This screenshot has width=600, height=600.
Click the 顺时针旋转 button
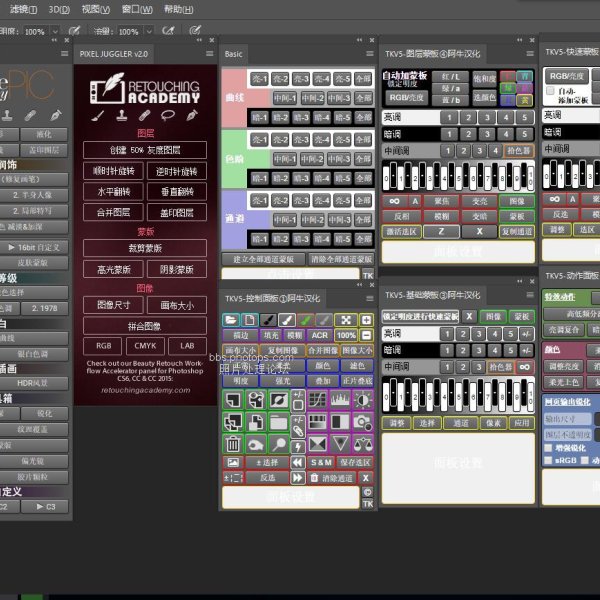[x=114, y=171]
